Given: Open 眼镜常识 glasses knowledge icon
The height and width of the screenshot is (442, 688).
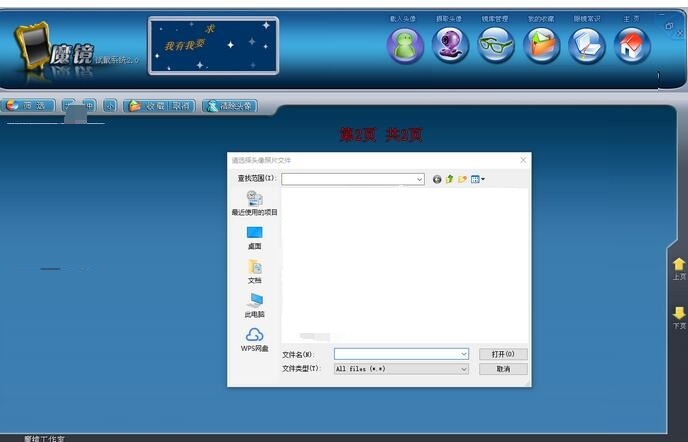Looking at the screenshot, I should 587,46.
